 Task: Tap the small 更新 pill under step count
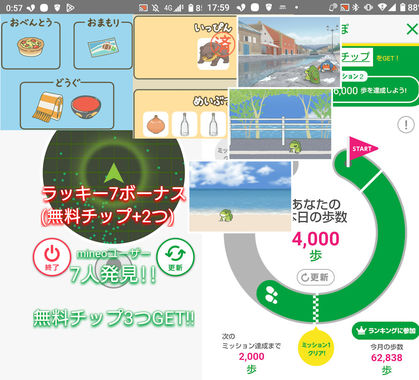point(315,277)
